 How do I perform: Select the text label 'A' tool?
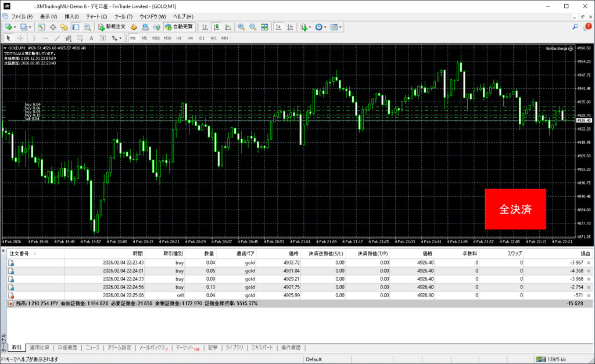click(91, 38)
